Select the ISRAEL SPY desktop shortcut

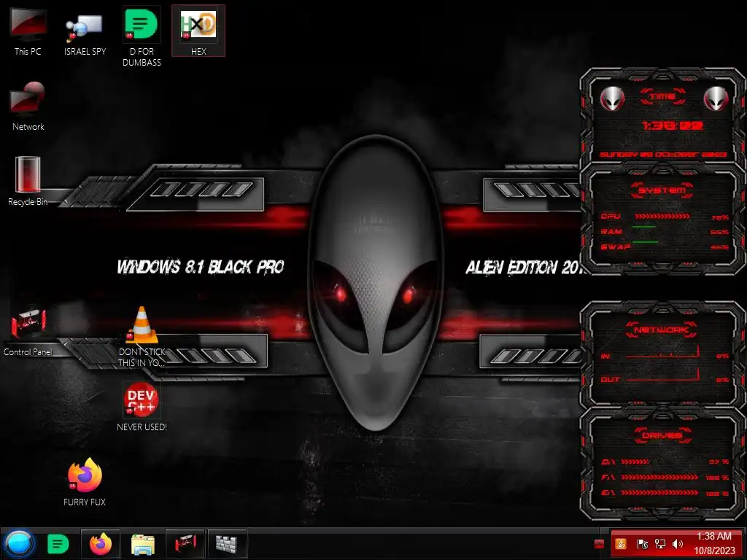point(85,31)
